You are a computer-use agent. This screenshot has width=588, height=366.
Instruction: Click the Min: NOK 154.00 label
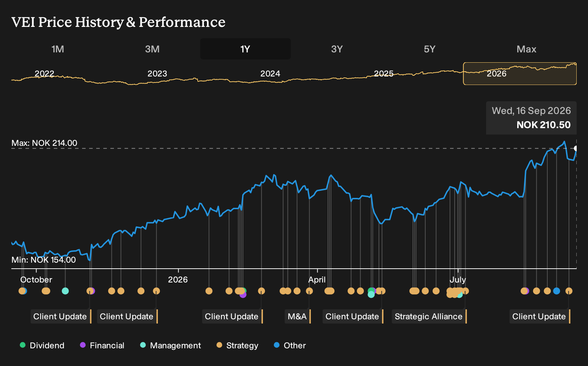point(44,260)
